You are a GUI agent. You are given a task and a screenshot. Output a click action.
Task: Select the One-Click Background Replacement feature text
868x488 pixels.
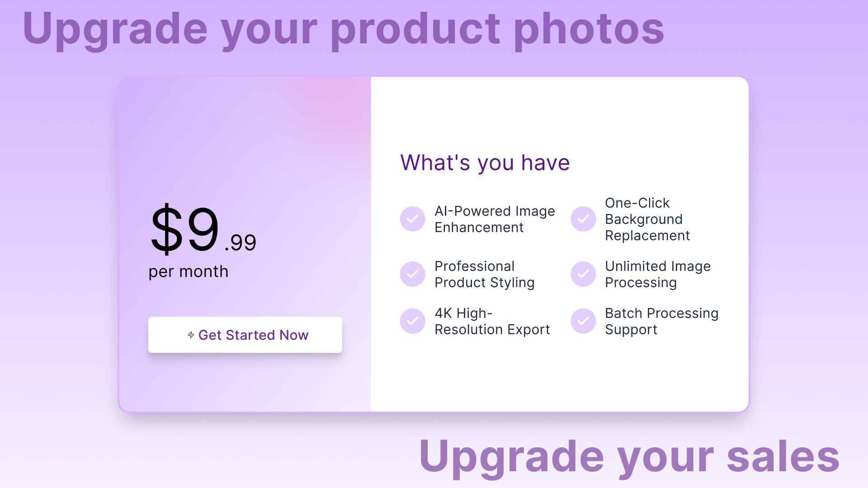pos(647,219)
